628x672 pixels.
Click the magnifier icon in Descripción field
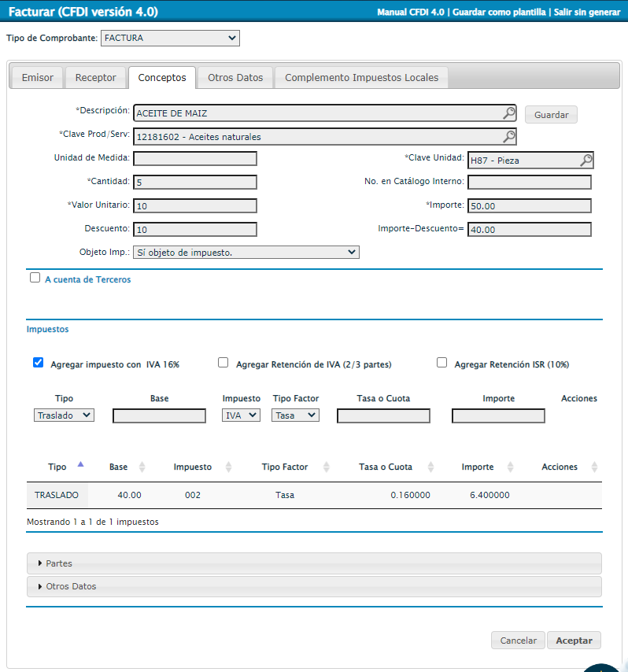pos(508,113)
